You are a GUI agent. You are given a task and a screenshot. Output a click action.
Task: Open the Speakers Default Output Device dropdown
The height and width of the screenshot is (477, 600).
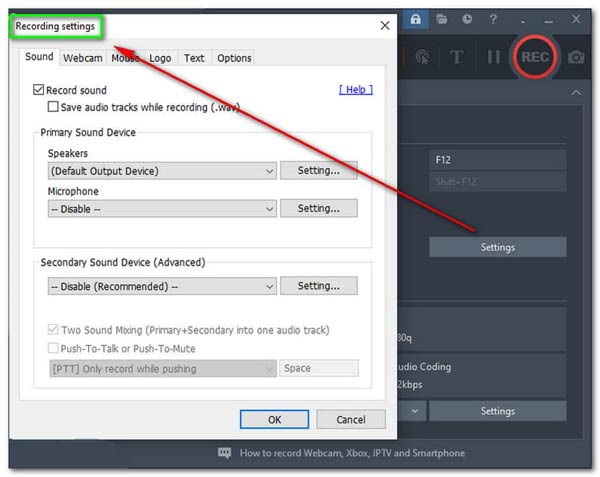[162, 171]
